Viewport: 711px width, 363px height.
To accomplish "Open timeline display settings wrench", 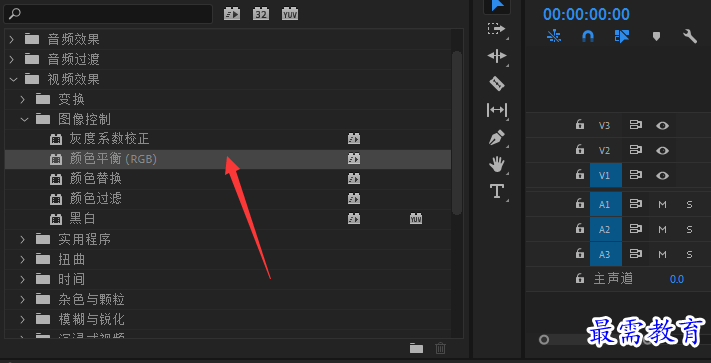I will click(690, 36).
